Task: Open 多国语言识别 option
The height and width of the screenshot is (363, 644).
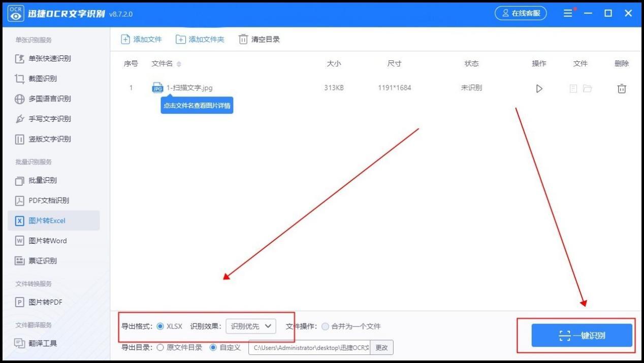Action: 49,98
